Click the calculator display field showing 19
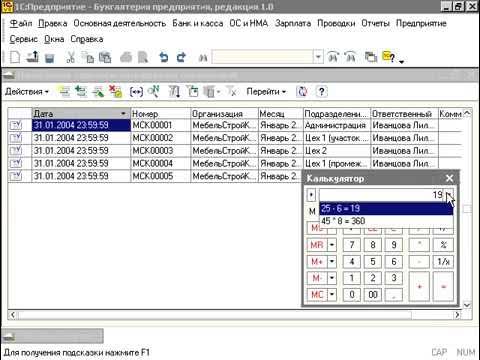Screen dimensions: 480x360 (x=382, y=194)
